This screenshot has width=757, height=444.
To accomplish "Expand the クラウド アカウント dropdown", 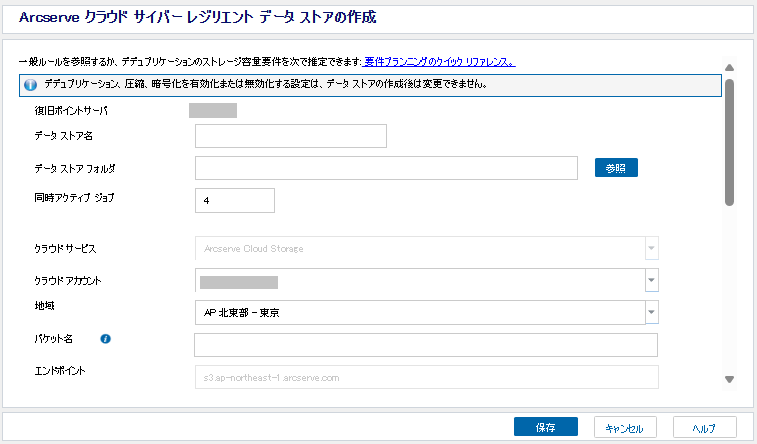I will (651, 281).
